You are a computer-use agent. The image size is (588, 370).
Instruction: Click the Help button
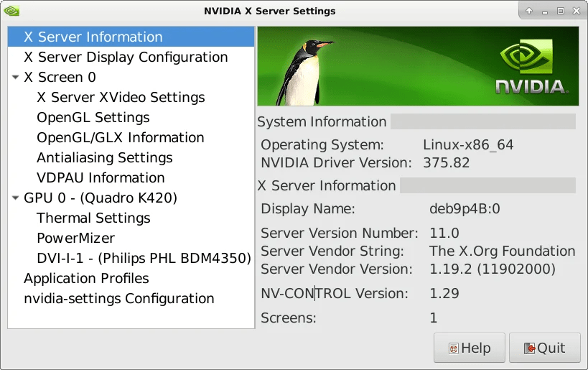470,348
